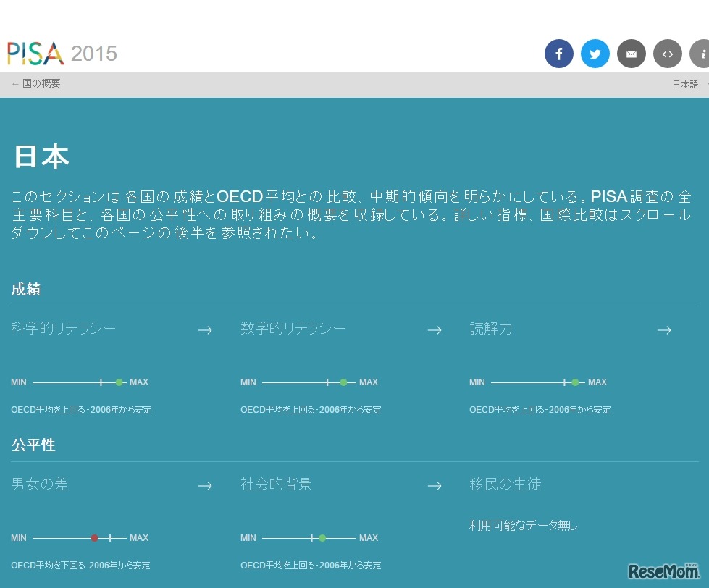This screenshot has height=588, width=709.
Task: Click the PISA 2015 logo
Action: pyautogui.click(x=62, y=53)
